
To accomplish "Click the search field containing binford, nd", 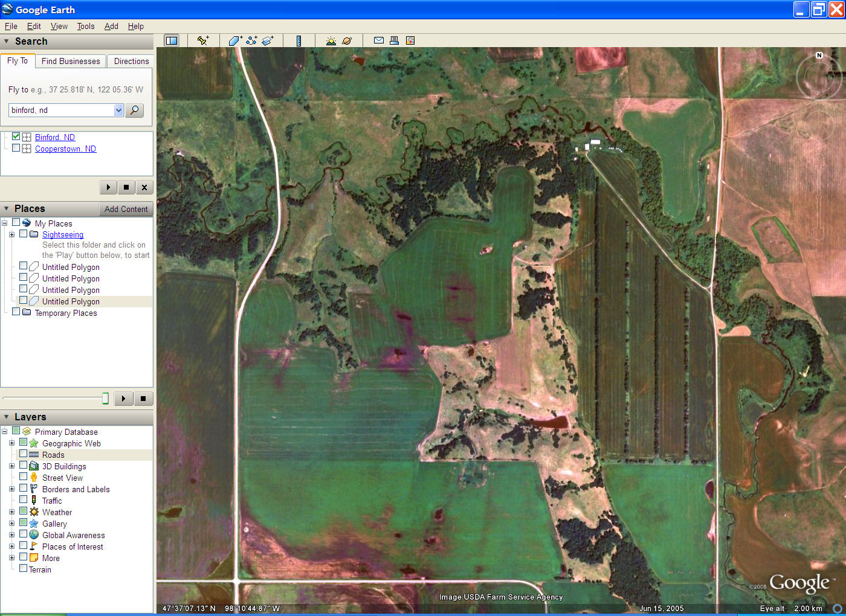I will (61, 110).
